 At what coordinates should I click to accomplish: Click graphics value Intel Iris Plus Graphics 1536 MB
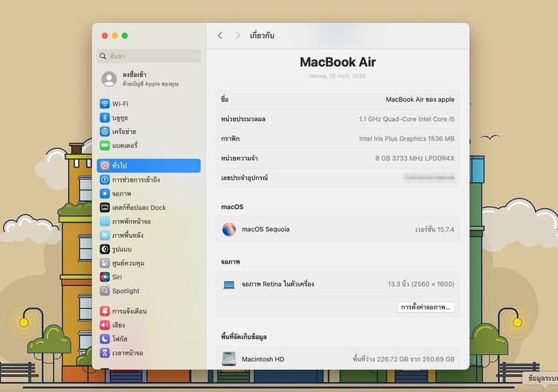coord(407,139)
